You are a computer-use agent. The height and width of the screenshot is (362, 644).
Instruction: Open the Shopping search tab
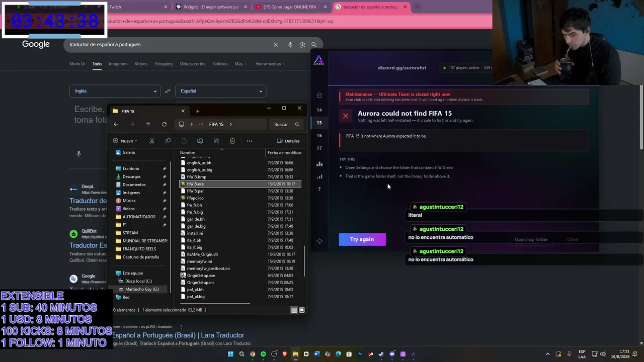click(164, 64)
